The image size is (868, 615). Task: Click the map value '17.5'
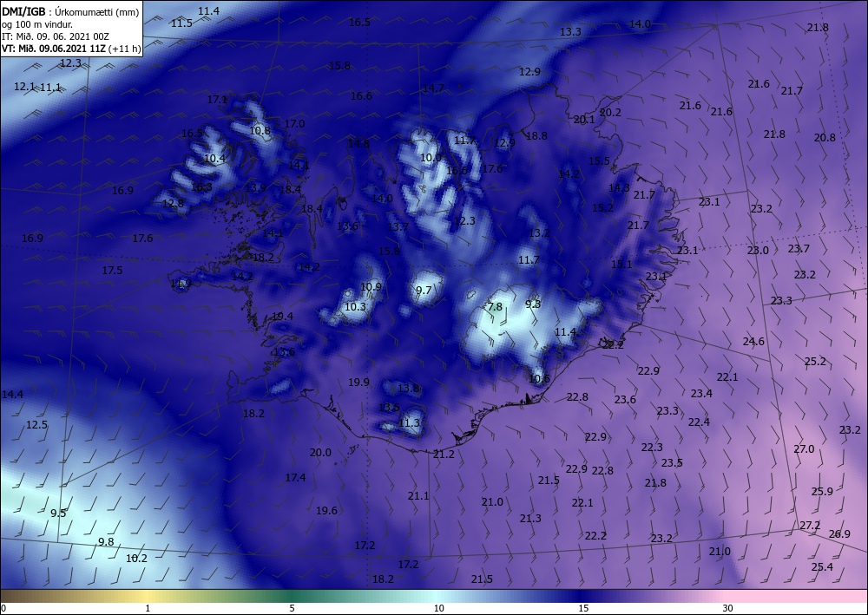coord(112,271)
